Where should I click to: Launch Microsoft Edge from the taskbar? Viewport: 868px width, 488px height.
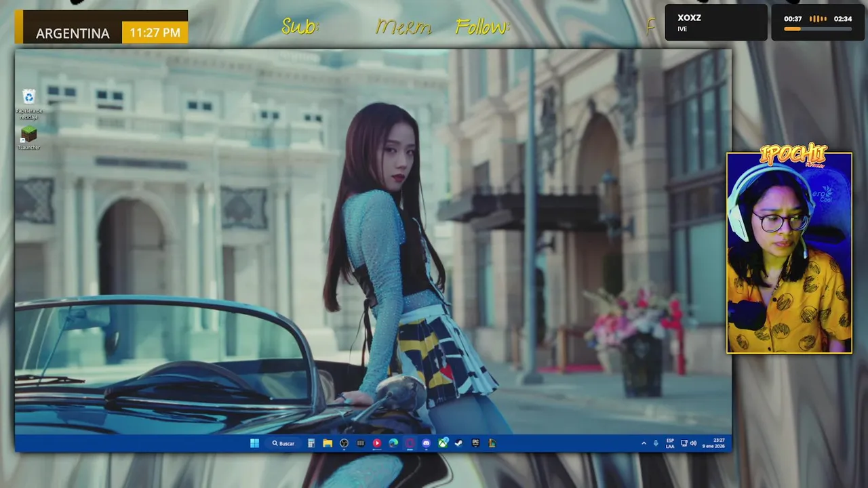tap(393, 443)
